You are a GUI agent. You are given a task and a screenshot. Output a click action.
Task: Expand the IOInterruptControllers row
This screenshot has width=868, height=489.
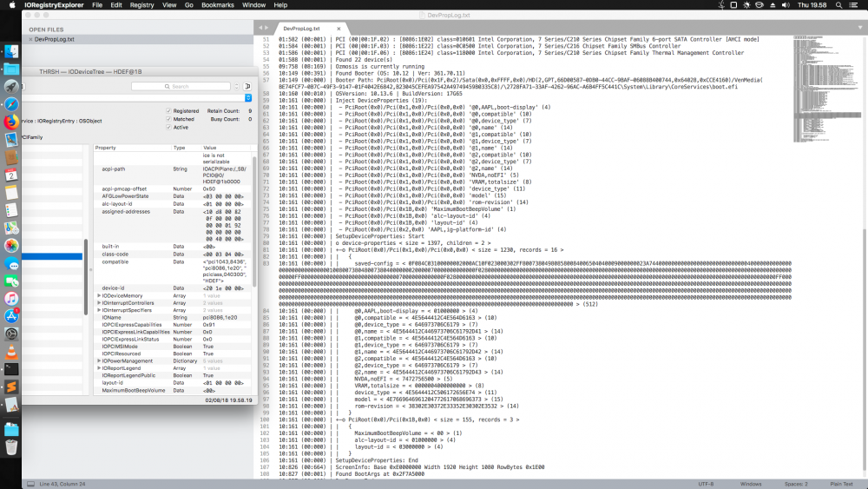(99, 303)
